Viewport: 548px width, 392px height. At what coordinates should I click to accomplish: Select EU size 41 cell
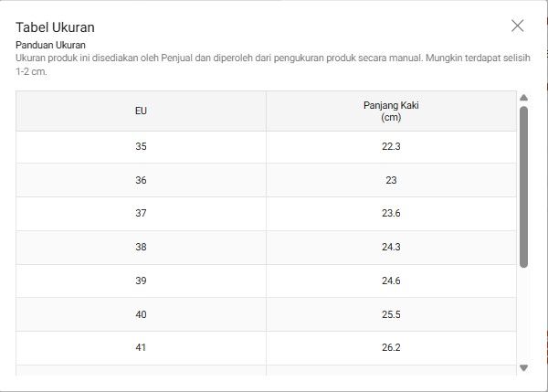click(141, 347)
